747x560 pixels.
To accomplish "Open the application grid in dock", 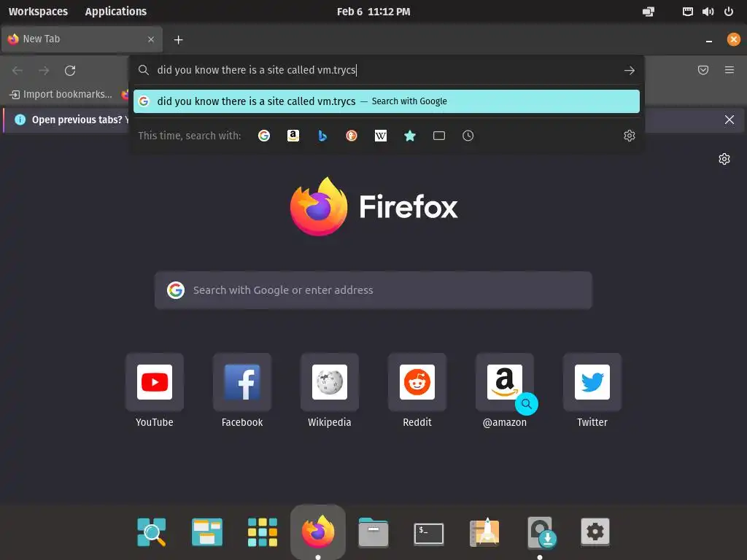I will [263, 532].
